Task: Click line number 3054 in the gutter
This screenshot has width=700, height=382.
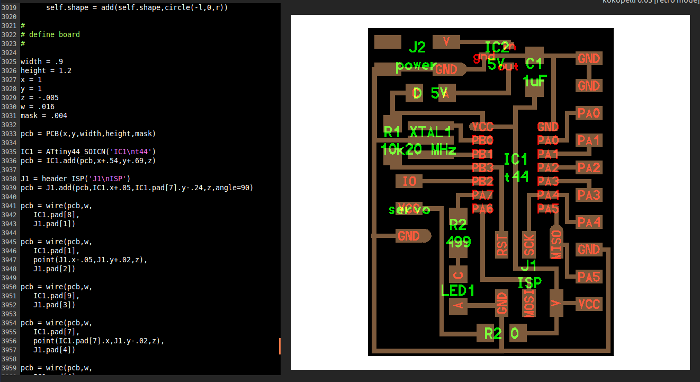Action: coord(9,322)
